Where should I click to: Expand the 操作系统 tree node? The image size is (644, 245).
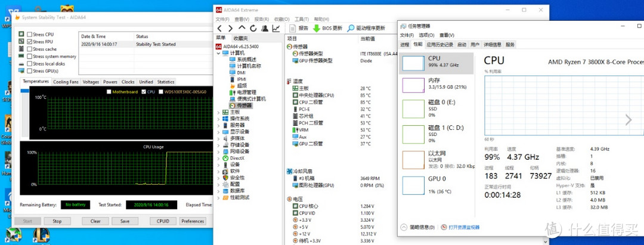pyautogui.click(x=218, y=119)
